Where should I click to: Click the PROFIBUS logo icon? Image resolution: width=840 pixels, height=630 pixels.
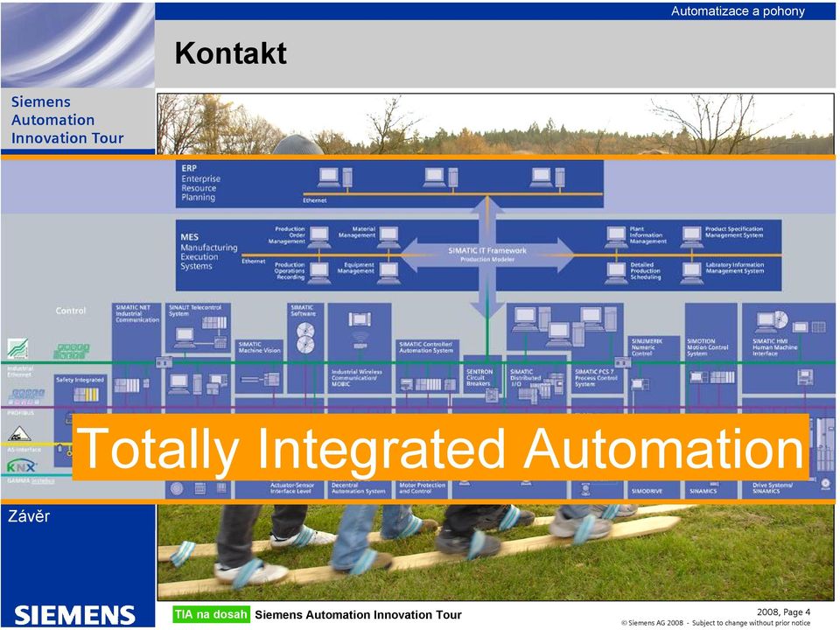[25, 397]
